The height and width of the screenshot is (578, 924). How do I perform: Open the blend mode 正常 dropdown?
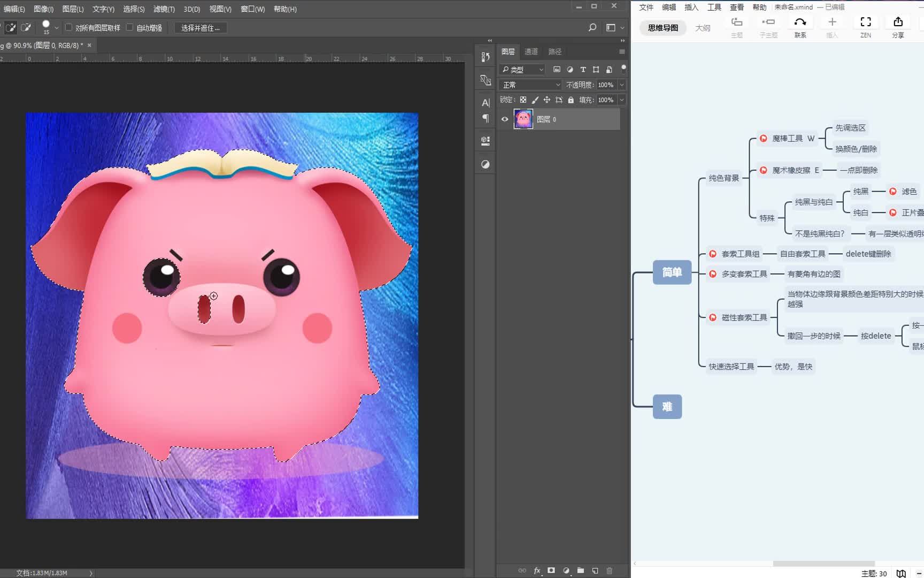coord(530,85)
